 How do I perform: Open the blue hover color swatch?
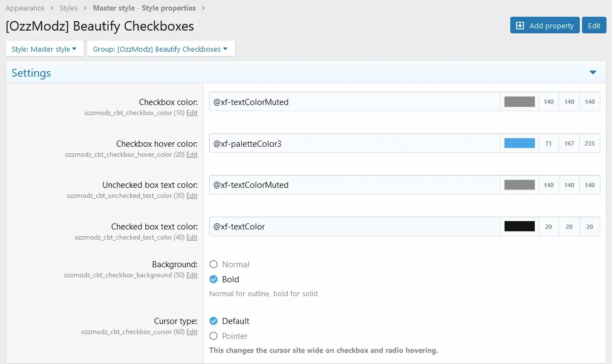point(519,143)
